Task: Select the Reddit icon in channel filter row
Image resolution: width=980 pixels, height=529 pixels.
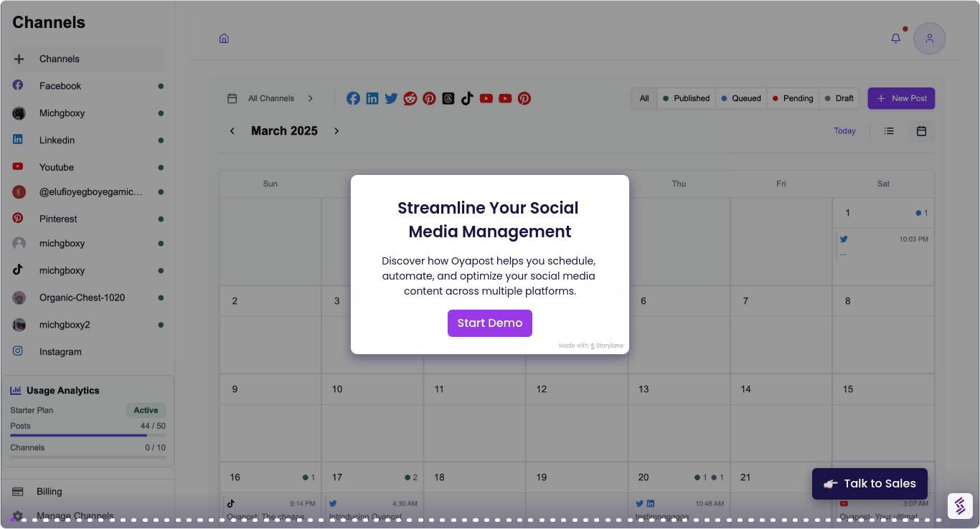Action: point(410,98)
